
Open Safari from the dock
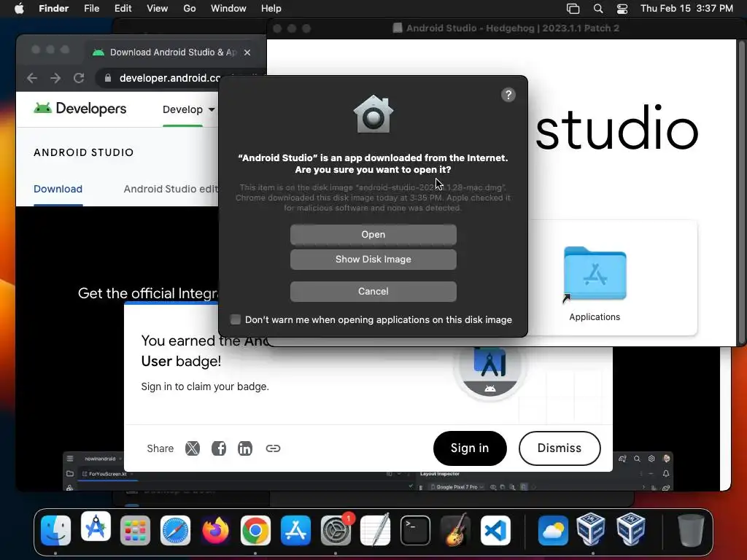click(175, 530)
